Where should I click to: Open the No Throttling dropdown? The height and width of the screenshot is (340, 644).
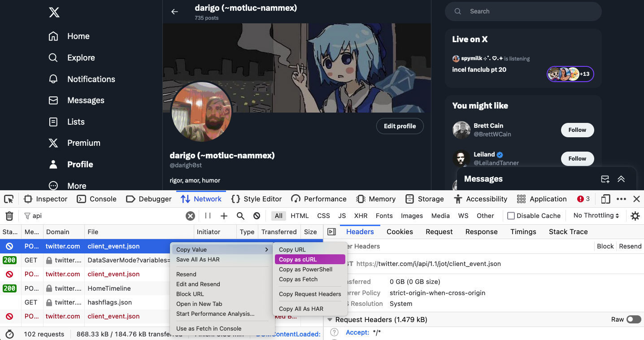pyautogui.click(x=596, y=216)
